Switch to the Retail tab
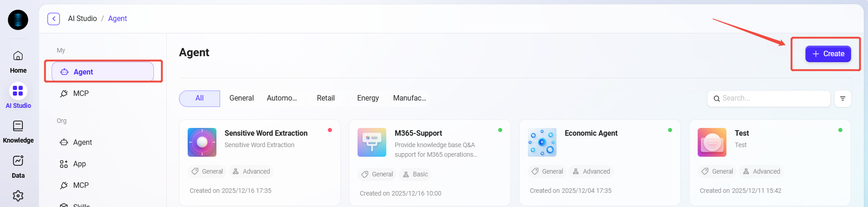 326,98
